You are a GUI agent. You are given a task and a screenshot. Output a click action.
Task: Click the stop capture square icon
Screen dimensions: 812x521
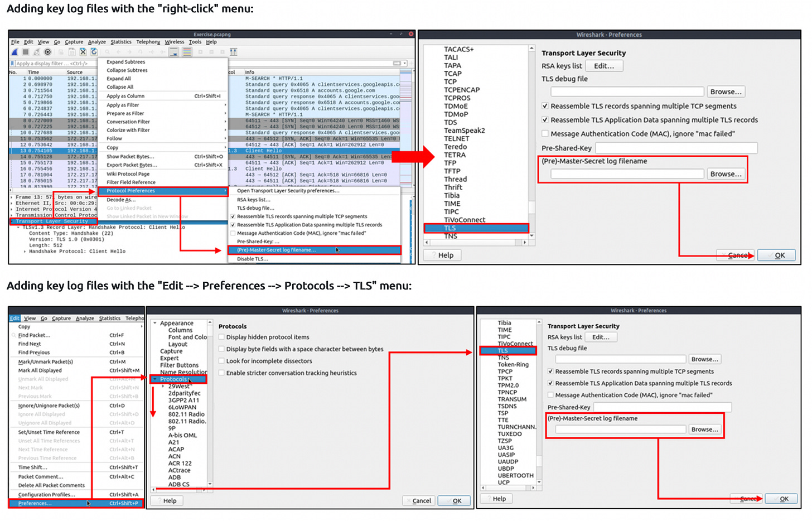click(26, 52)
